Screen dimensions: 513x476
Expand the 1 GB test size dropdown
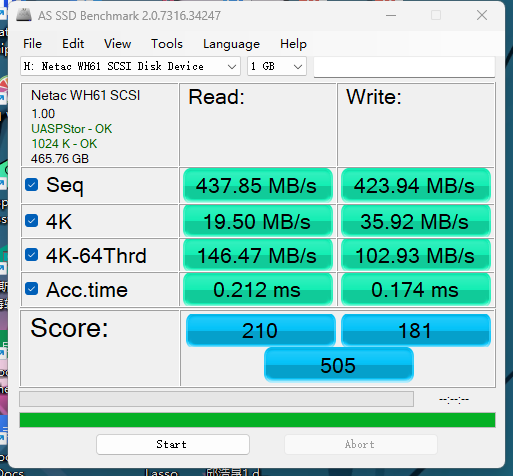277,66
